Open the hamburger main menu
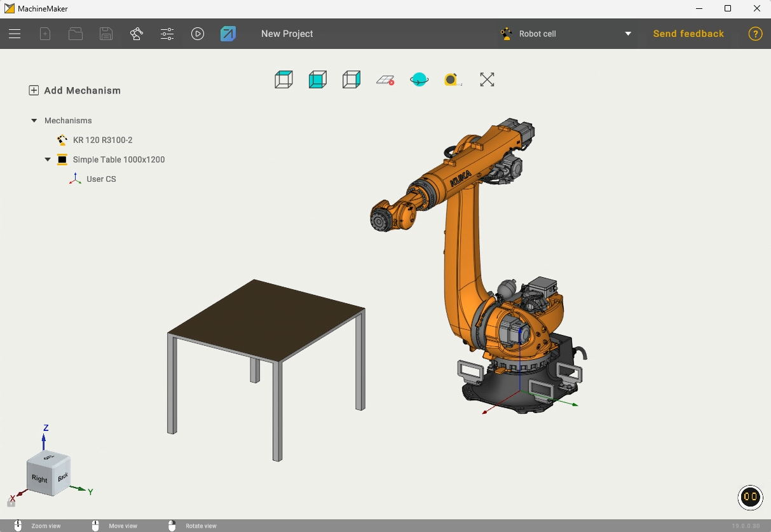This screenshot has height=532, width=771. pos(15,34)
